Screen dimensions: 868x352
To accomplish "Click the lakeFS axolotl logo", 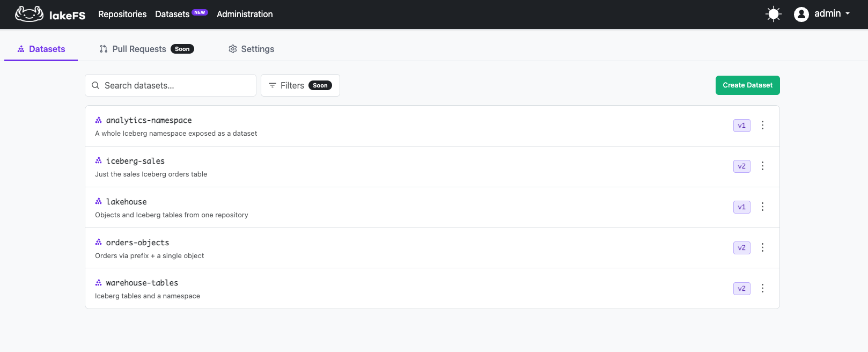I will (x=29, y=14).
